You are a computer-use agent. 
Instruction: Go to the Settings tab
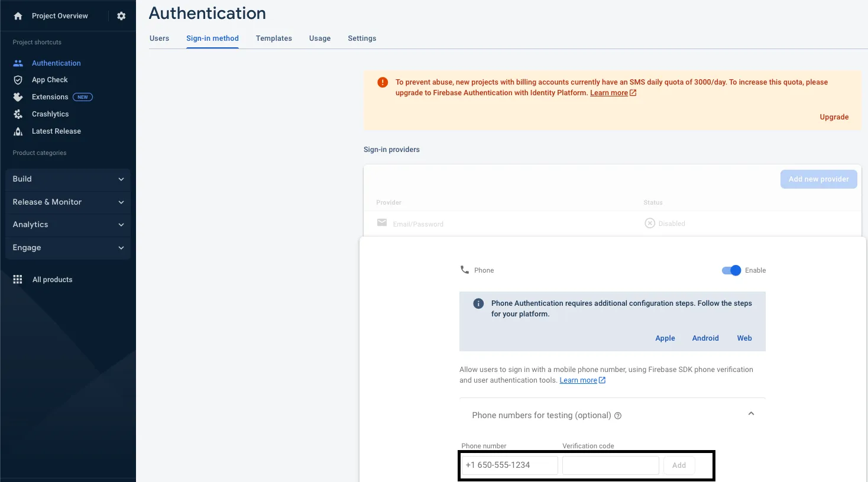click(362, 38)
